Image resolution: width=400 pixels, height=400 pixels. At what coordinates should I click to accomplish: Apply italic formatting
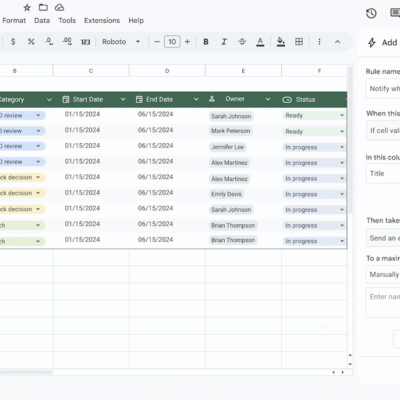224,42
